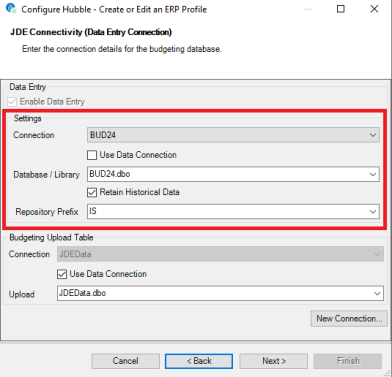Click the JDE Connectivity (Data Entry Connection) heading
Image resolution: width=392 pixels, height=377 pixels.
tap(91, 32)
